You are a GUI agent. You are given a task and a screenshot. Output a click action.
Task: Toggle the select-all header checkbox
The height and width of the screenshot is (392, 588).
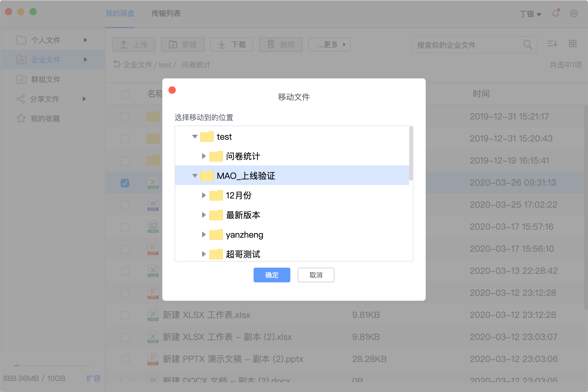pyautogui.click(x=125, y=95)
